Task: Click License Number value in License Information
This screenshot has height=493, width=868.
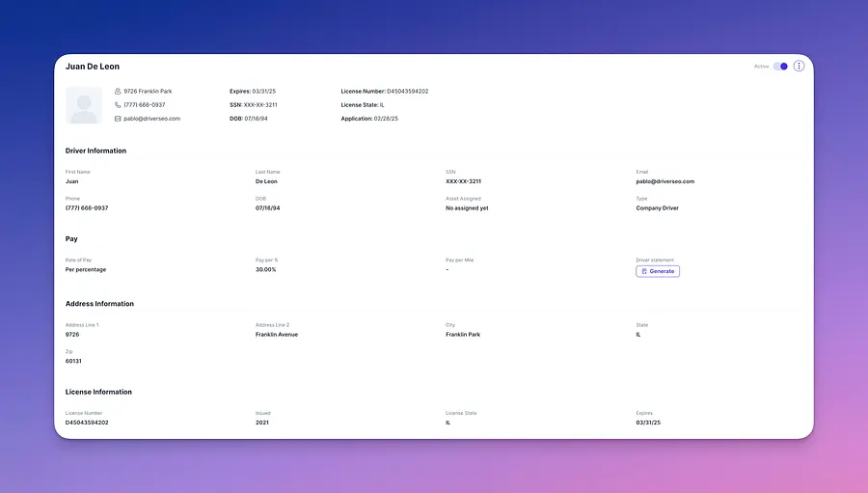Action: coord(87,423)
